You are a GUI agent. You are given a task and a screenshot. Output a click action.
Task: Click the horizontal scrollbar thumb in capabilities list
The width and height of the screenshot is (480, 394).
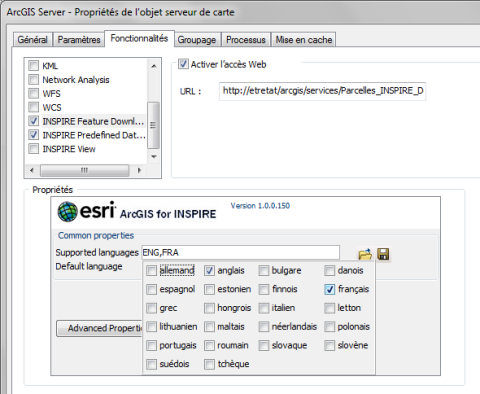pos(84,170)
